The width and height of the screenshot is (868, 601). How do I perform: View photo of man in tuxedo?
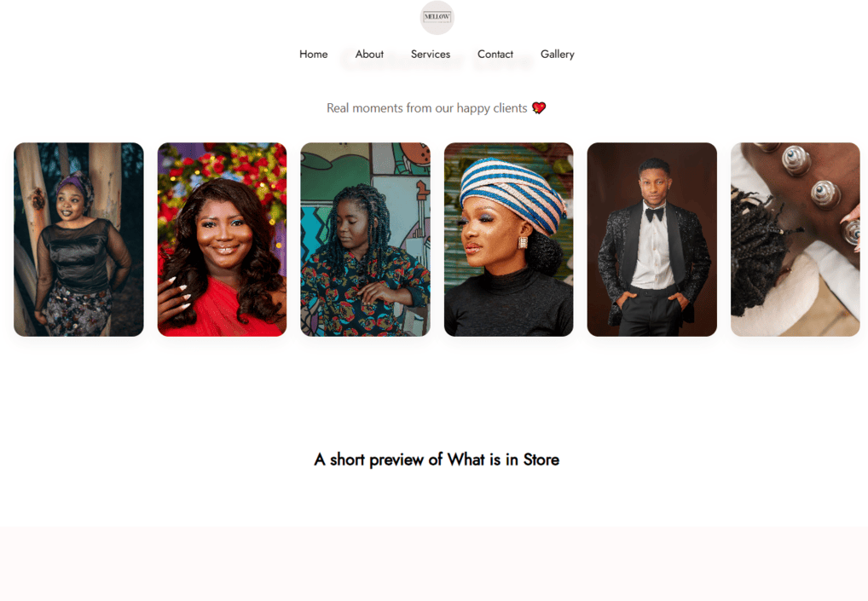[652, 239]
